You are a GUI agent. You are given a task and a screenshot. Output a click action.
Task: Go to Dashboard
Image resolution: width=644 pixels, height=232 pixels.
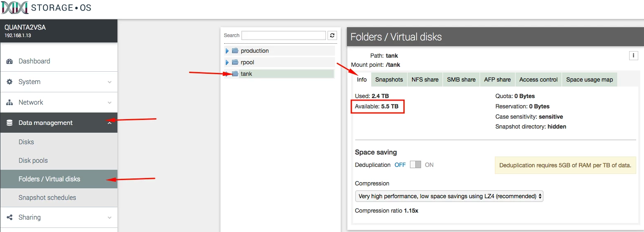click(59, 61)
